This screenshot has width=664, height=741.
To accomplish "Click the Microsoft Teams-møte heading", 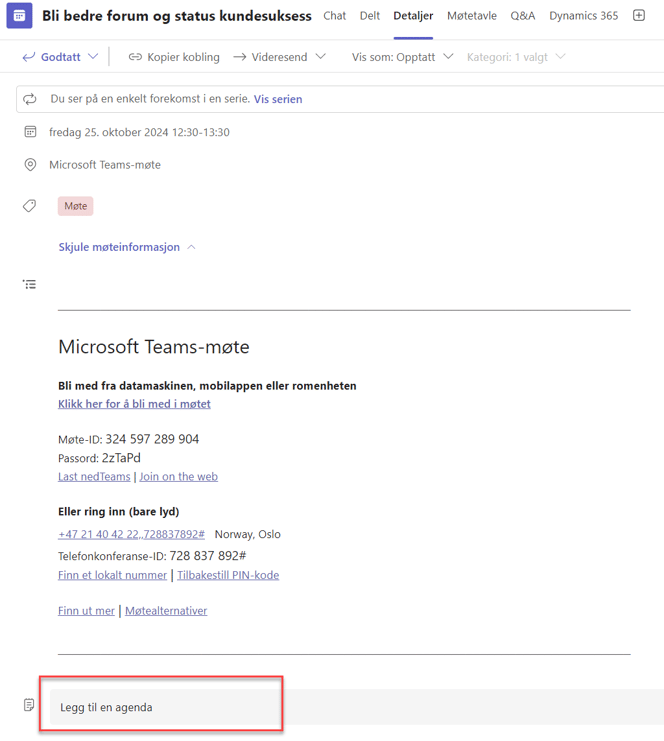I will [154, 346].
